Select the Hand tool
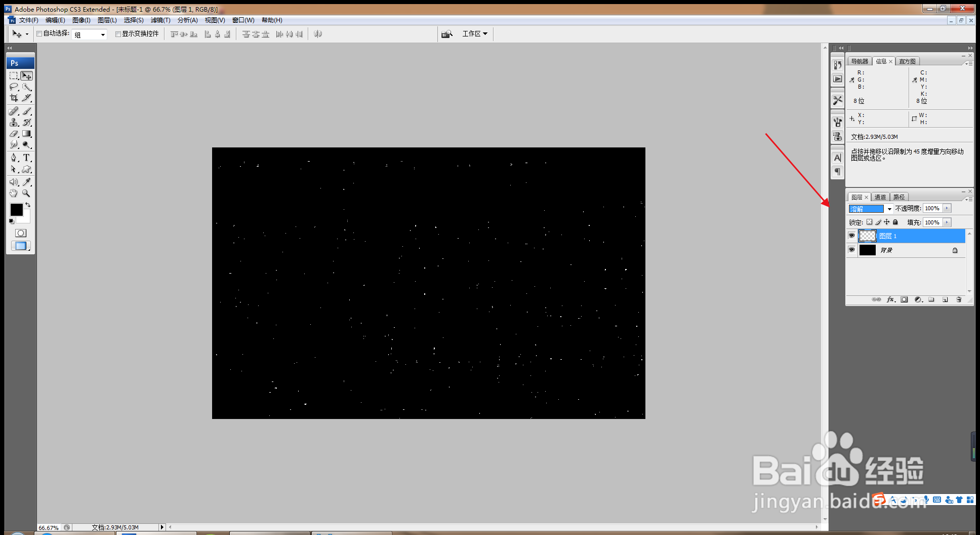Viewport: 980px width, 535px height. [x=14, y=194]
